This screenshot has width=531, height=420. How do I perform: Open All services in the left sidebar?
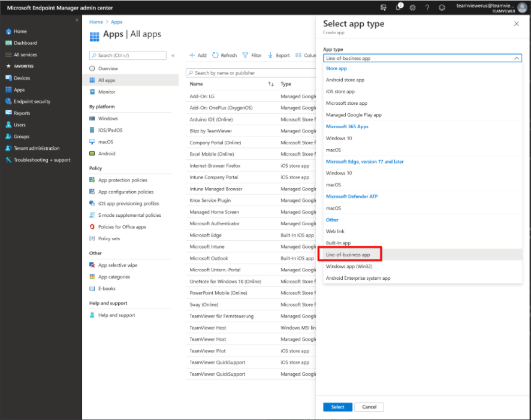tap(25, 55)
